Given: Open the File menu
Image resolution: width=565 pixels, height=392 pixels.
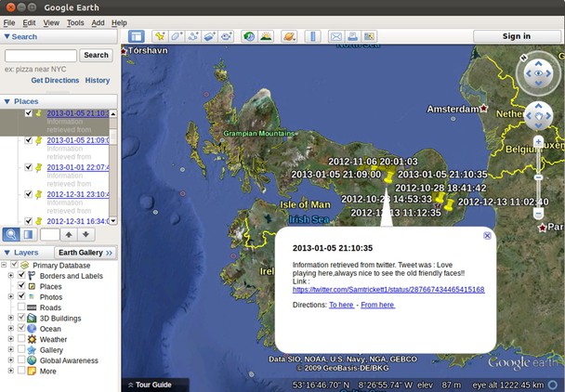Looking at the screenshot, I should [x=9, y=22].
